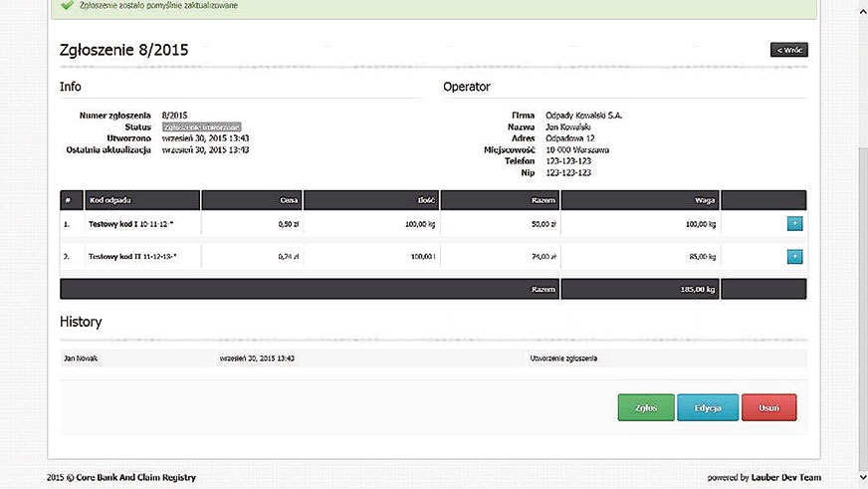
Task: Click the Odpady Kowalski S.A. company name
Action: tap(584, 116)
